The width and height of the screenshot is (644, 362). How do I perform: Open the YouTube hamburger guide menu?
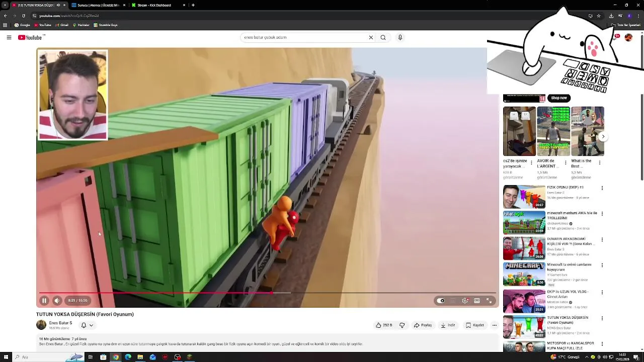(x=9, y=37)
